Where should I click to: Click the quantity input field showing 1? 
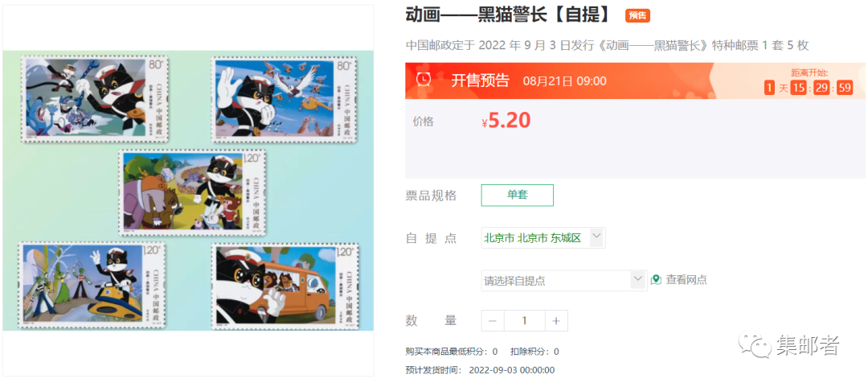point(525,321)
